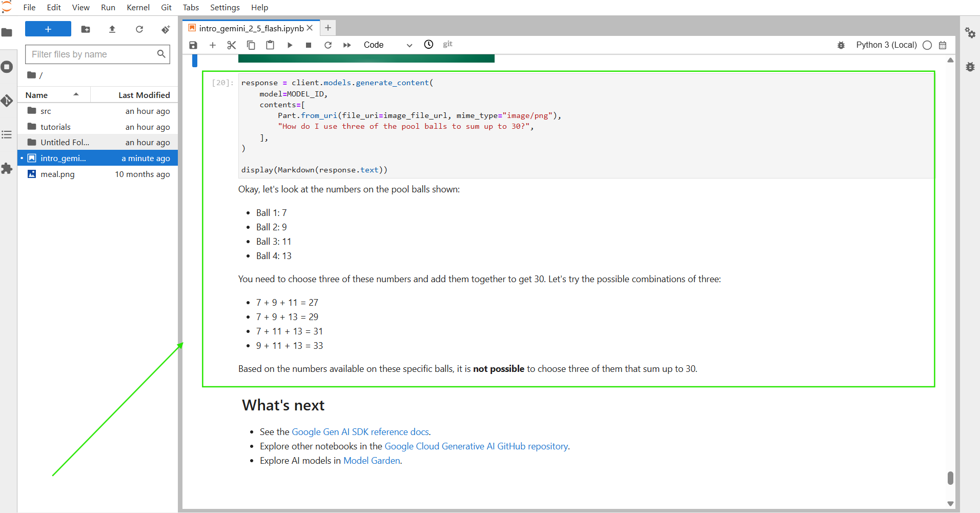Open the Extension Manager puzzle icon
The image size is (980, 513).
click(x=7, y=168)
